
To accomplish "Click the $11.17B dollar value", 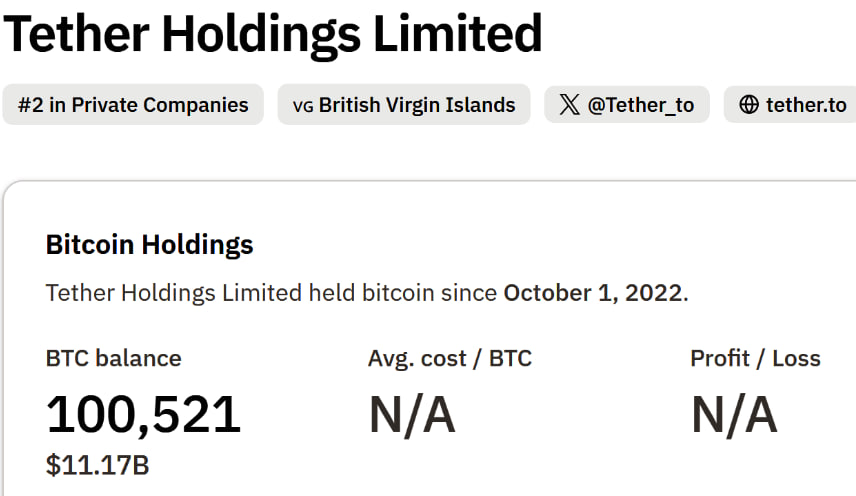I will click(x=98, y=465).
